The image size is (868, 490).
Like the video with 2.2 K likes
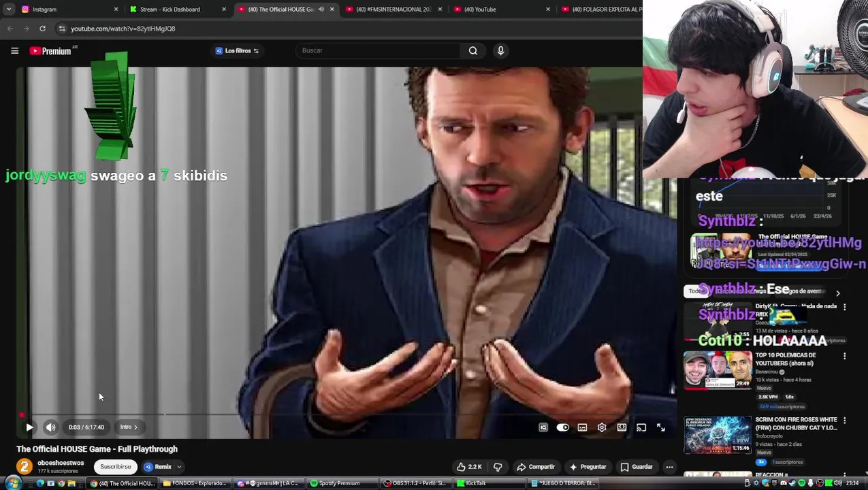pos(469,467)
